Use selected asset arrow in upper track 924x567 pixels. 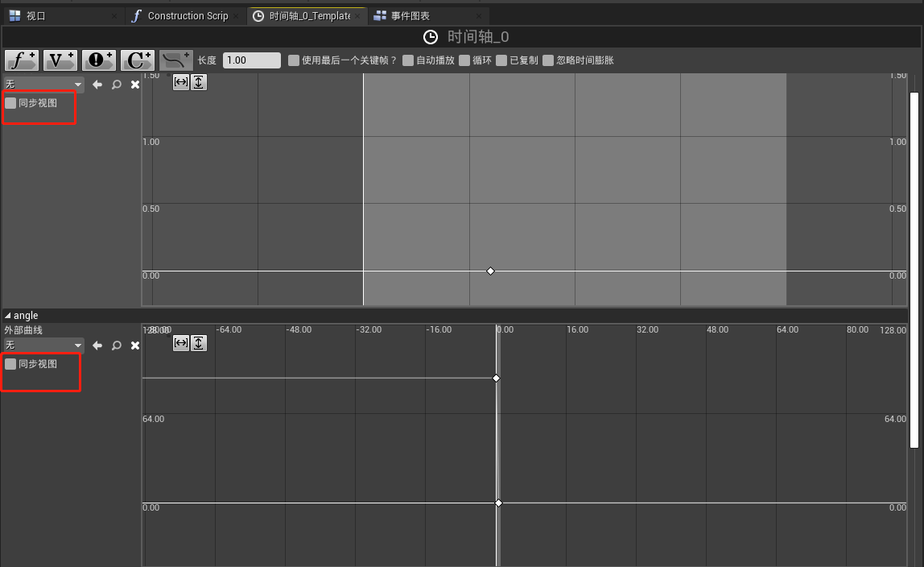[97, 85]
